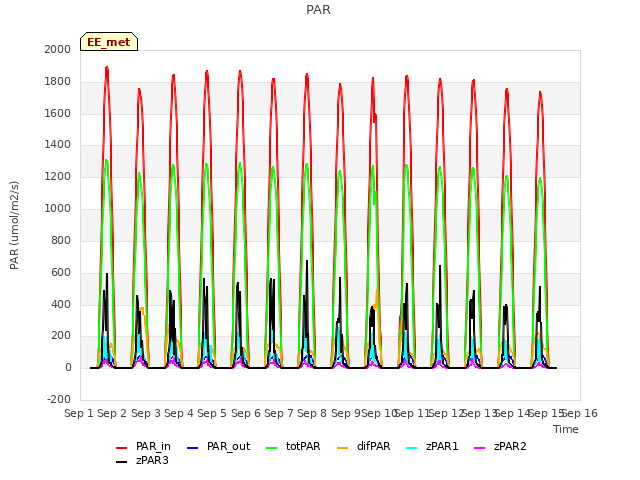640x480 pixels.
Task: Click the green totPAR legend swatch
Action: pos(271,448)
